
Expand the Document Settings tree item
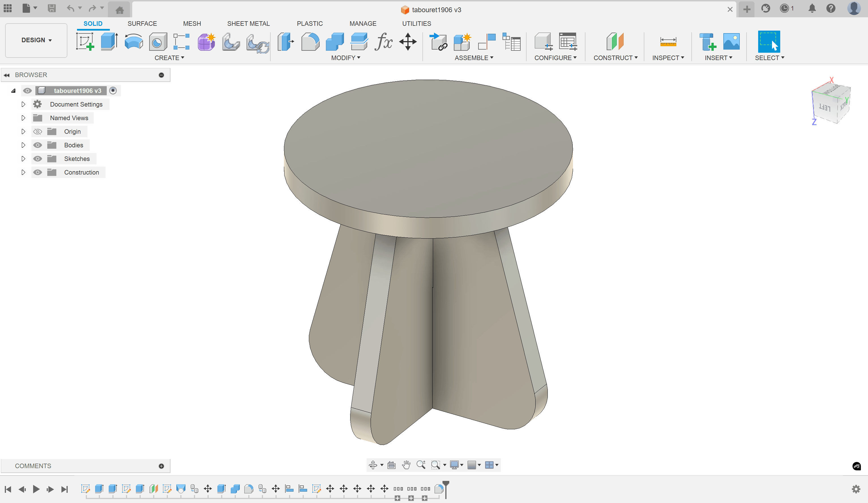click(x=23, y=104)
